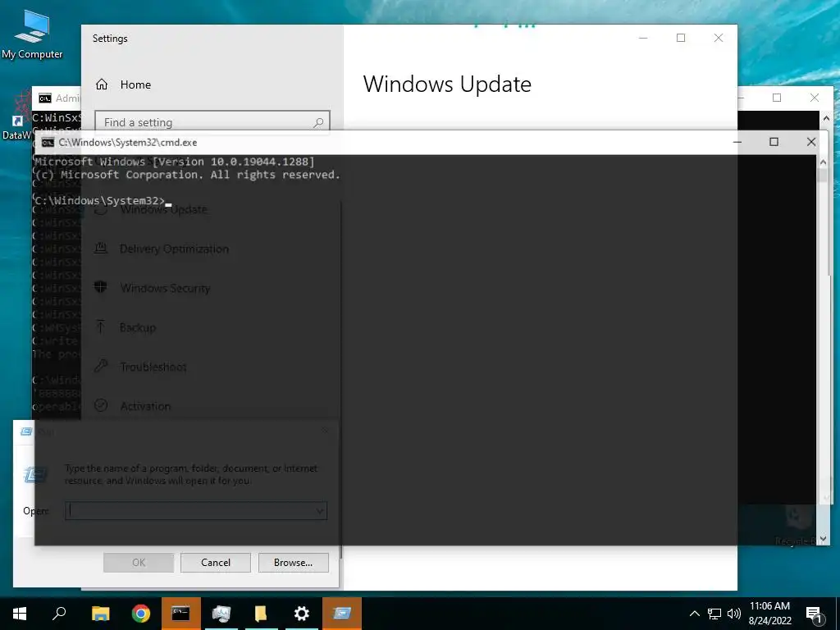
Task: Click the "C:\Windows\System32\cmd.exe" title text
Action: pos(128,143)
